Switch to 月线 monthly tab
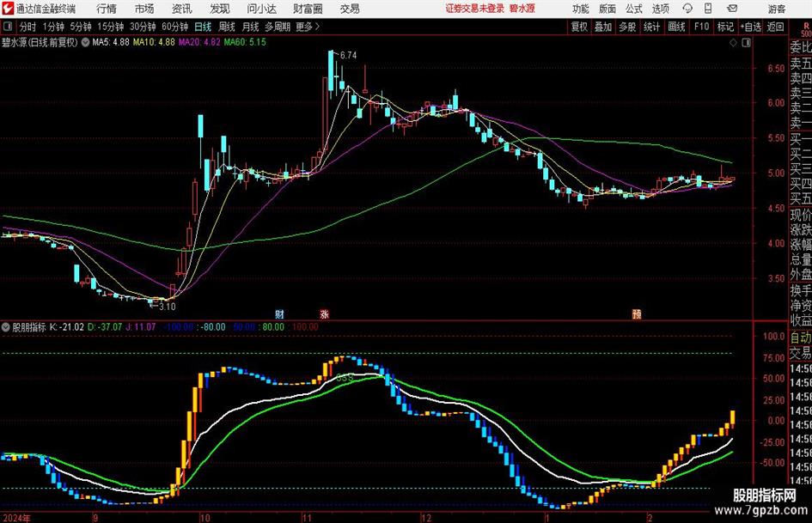 [x=251, y=27]
